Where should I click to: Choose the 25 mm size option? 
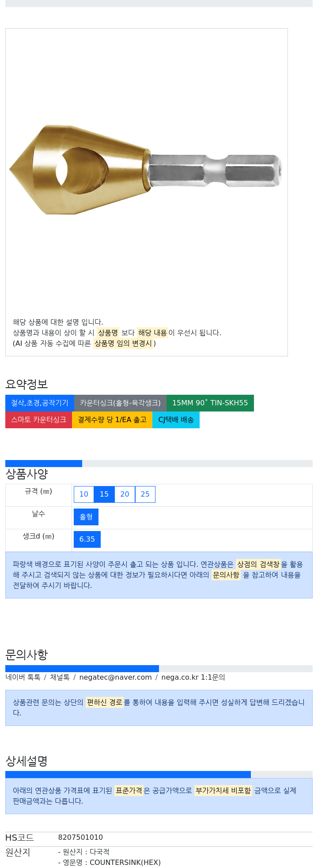point(145,494)
